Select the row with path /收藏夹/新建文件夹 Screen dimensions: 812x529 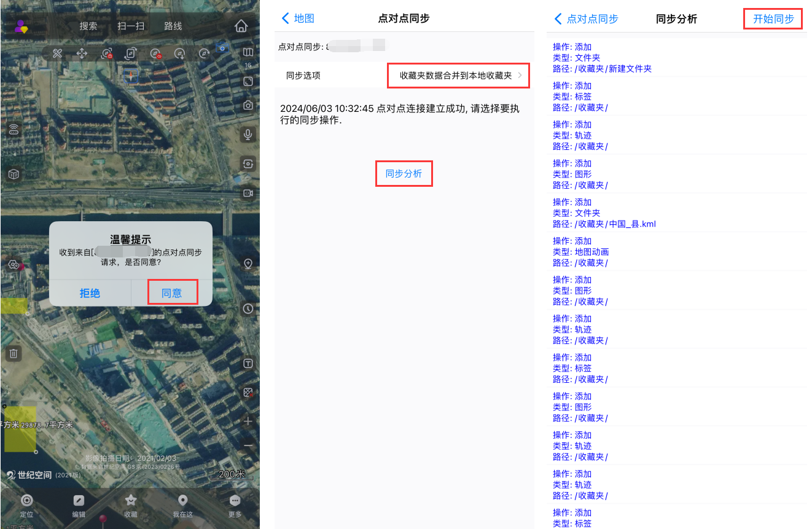tap(676, 58)
